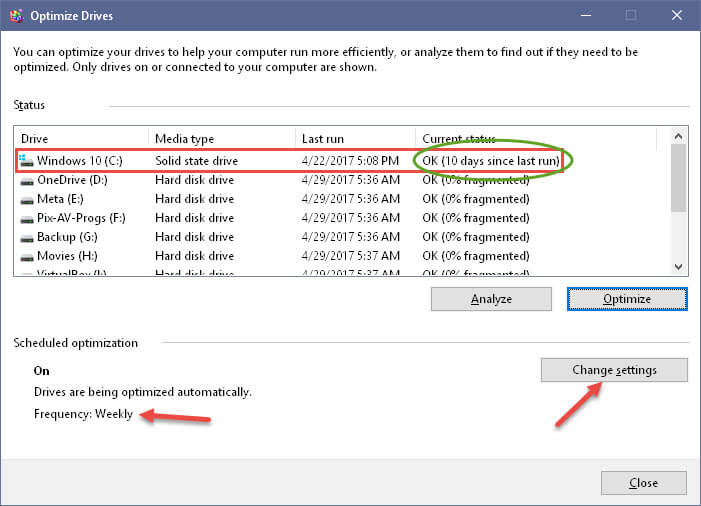The image size is (701, 506).
Task: Click the 4/22/2017 5:08 PM last run cell
Action: pos(350,160)
